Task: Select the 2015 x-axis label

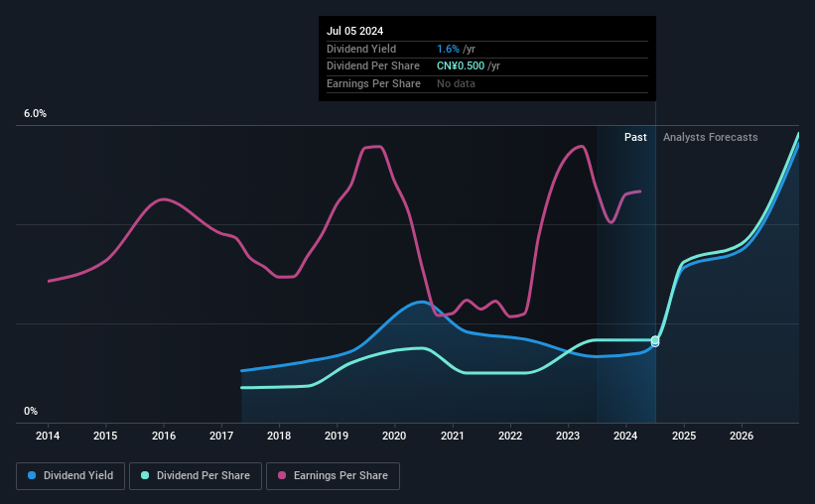Action: tap(105, 436)
